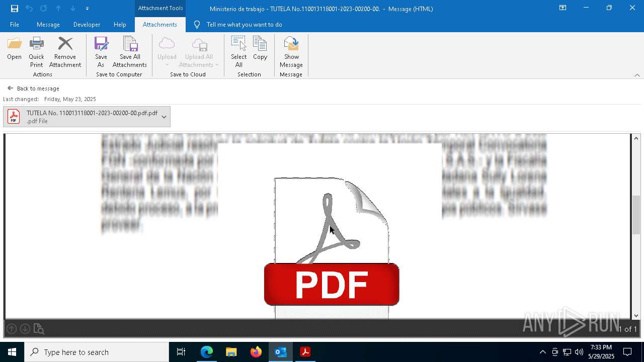Viewport: 644px width, 362px height.
Task: Customize Quick Access Toolbar dropdown
Action: 87,9
